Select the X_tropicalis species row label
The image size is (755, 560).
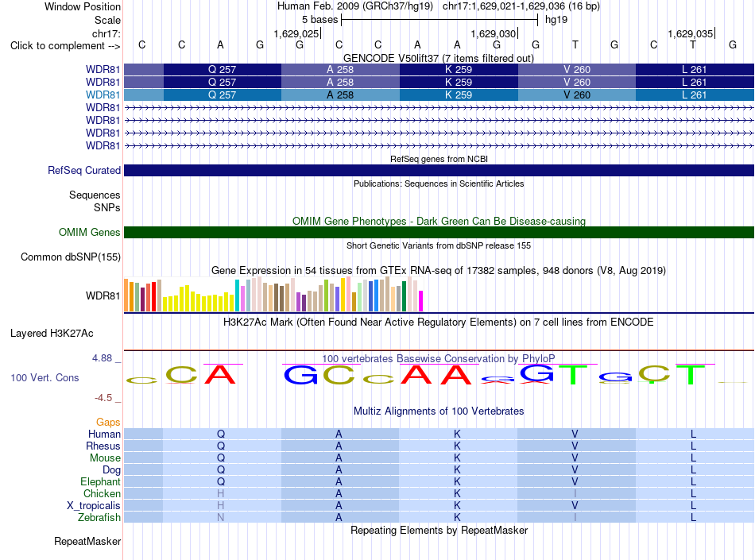point(94,506)
